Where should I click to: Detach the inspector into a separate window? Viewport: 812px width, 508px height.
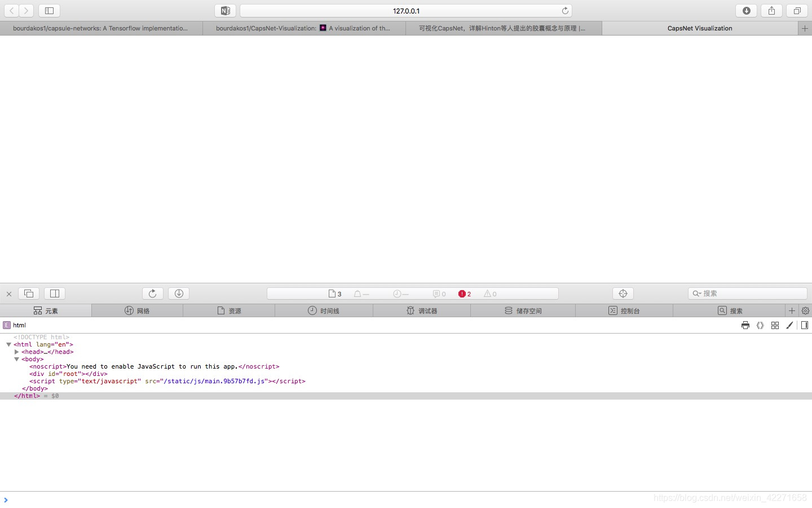click(29, 294)
